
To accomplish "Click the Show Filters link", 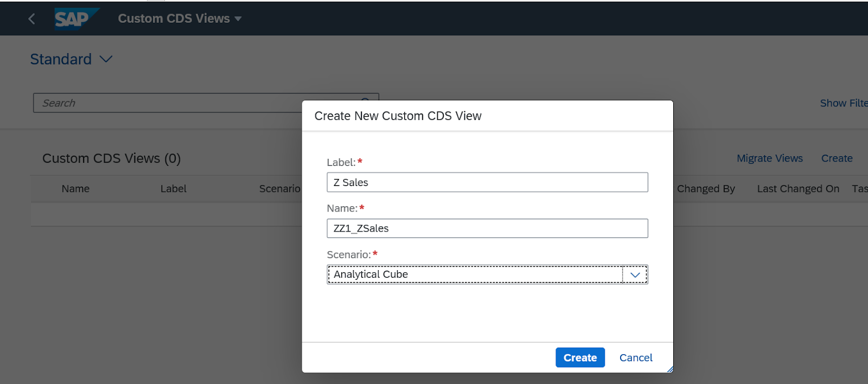I will click(x=844, y=103).
